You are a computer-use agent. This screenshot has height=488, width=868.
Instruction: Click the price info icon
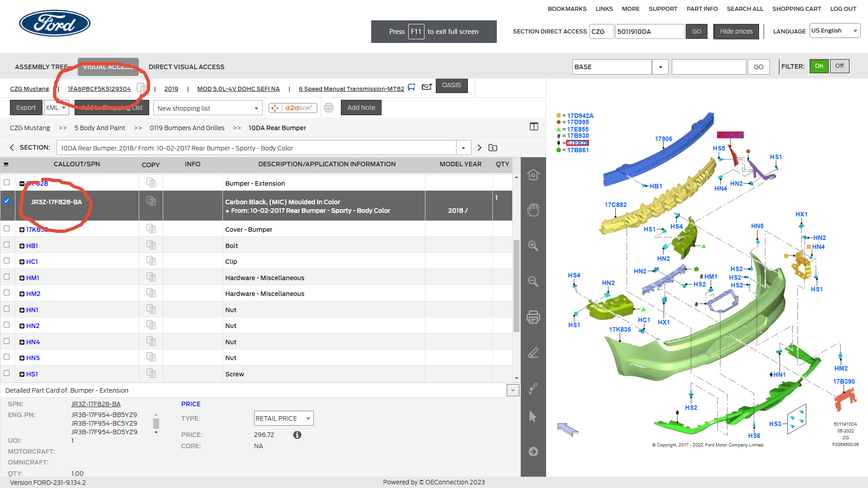[x=297, y=435]
